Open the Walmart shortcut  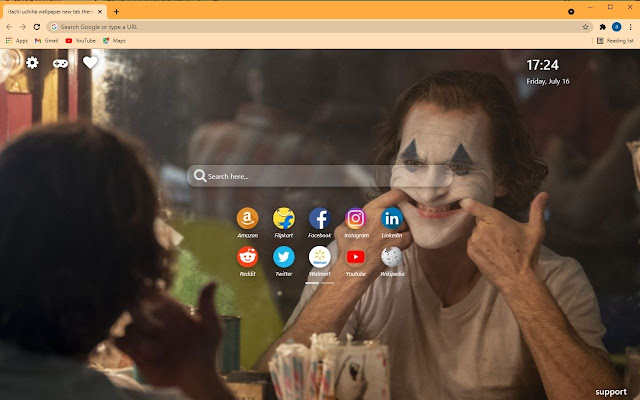pyautogui.click(x=320, y=257)
